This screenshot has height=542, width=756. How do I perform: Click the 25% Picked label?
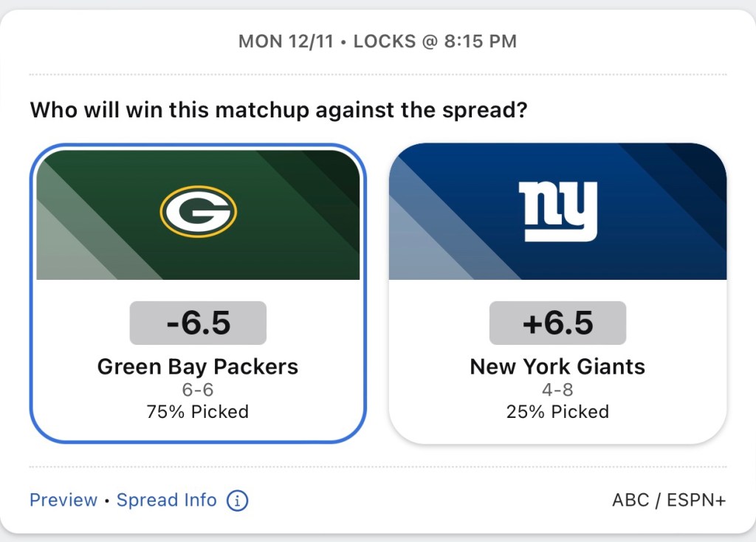557,411
